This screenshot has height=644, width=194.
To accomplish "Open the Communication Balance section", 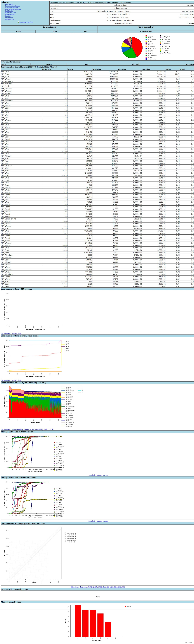I will 12,6.
